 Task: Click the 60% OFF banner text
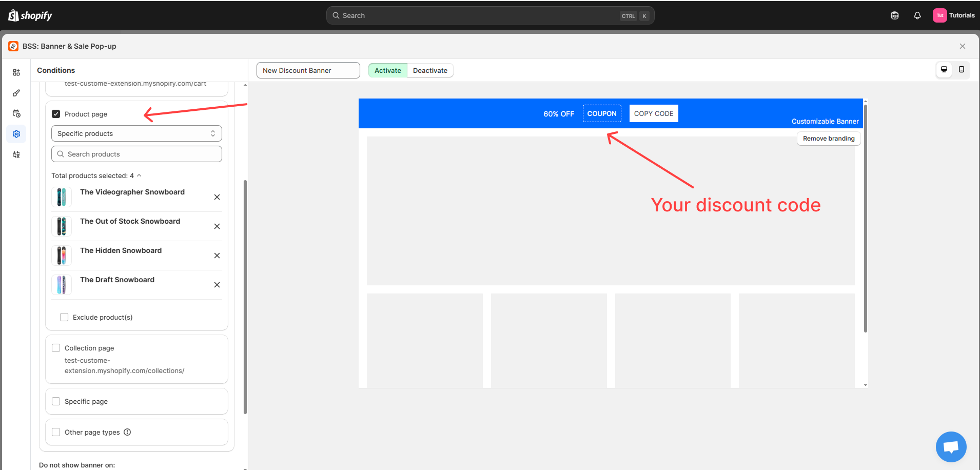[559, 114]
